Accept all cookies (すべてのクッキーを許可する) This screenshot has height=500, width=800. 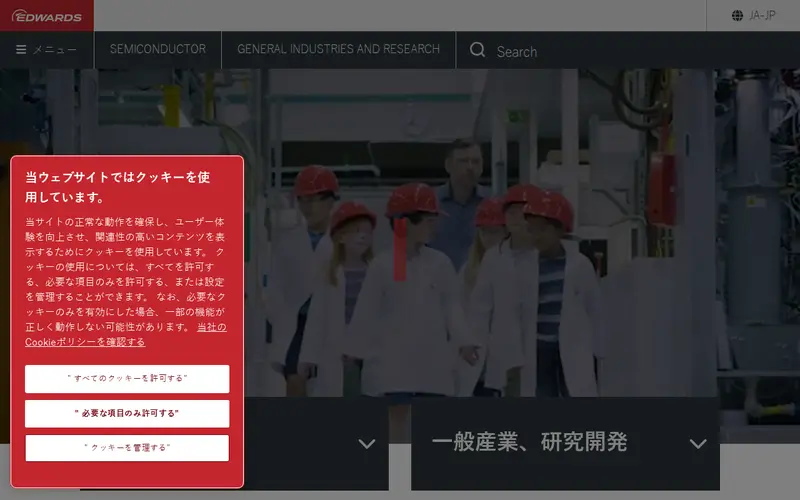tap(127, 379)
